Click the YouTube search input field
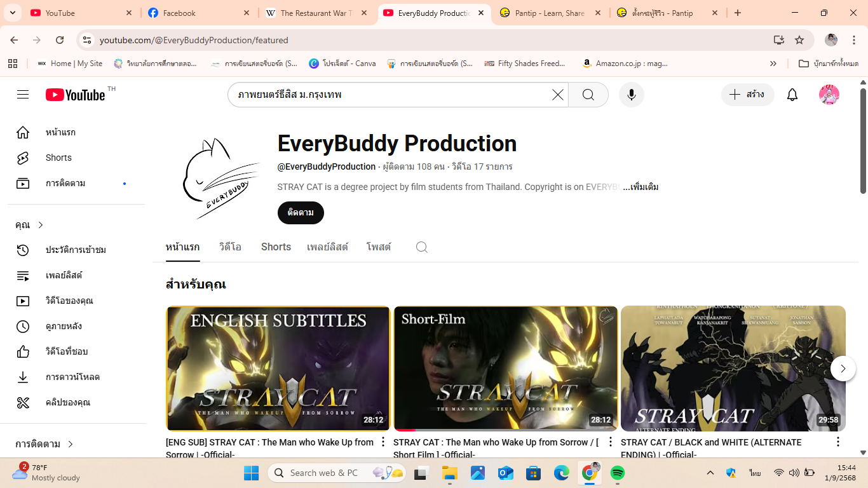The width and height of the screenshot is (868, 488). [x=391, y=95]
